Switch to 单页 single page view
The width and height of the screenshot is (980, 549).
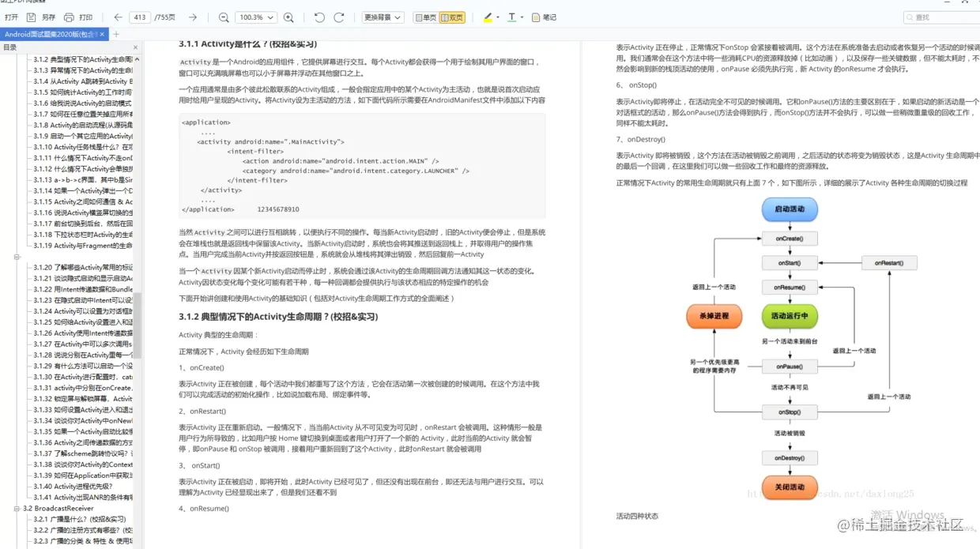425,17
